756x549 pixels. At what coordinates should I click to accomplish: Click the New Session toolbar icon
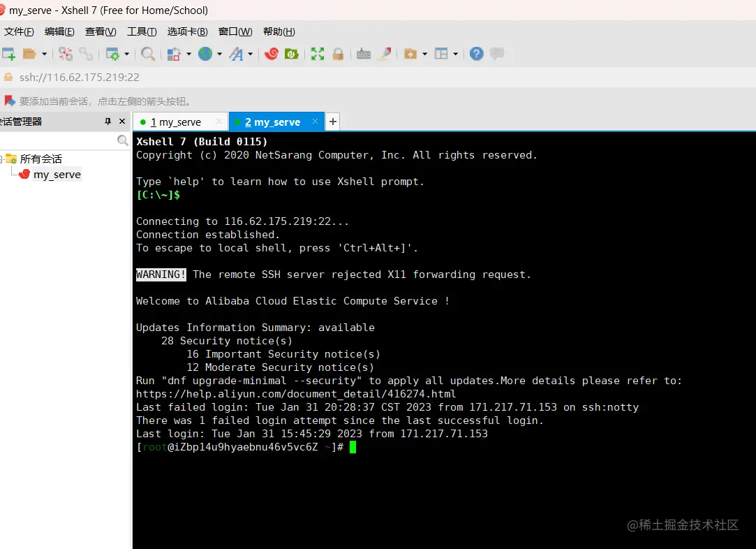coord(8,54)
